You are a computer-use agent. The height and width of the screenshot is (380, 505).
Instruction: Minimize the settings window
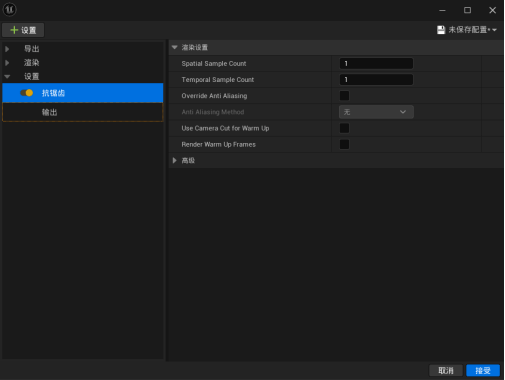click(x=442, y=10)
